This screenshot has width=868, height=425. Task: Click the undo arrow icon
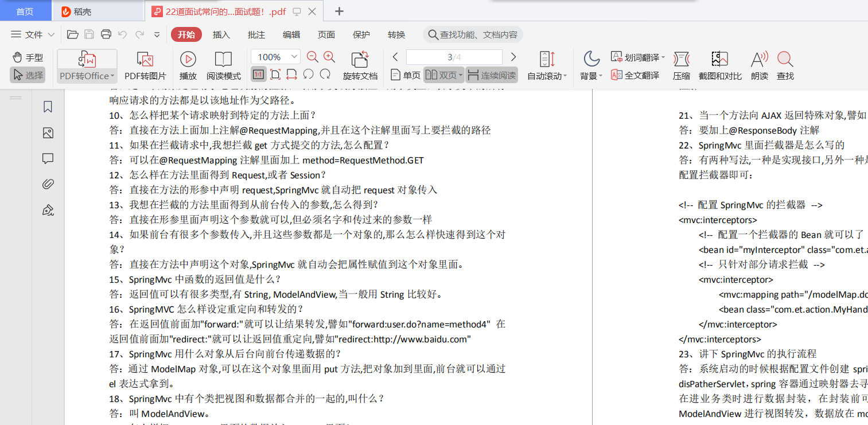click(x=122, y=34)
